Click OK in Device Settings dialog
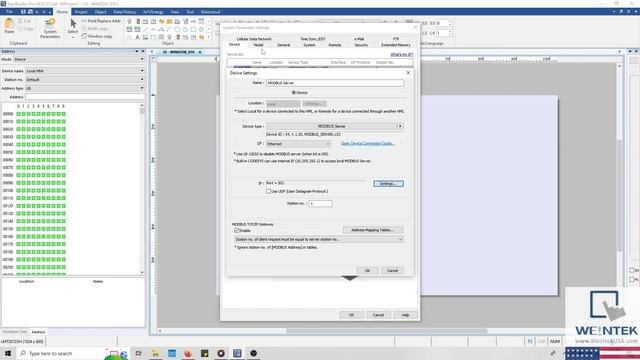 [367, 271]
